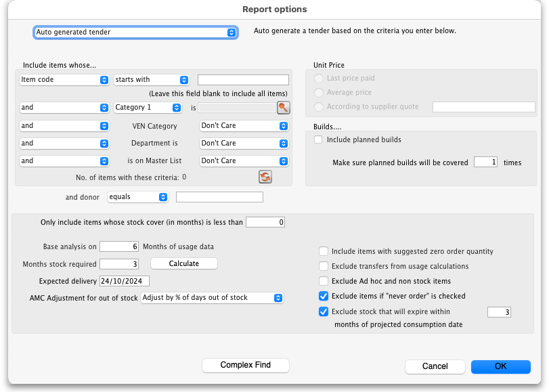Open the VEN Category Don't Care dropdown

[x=244, y=126]
